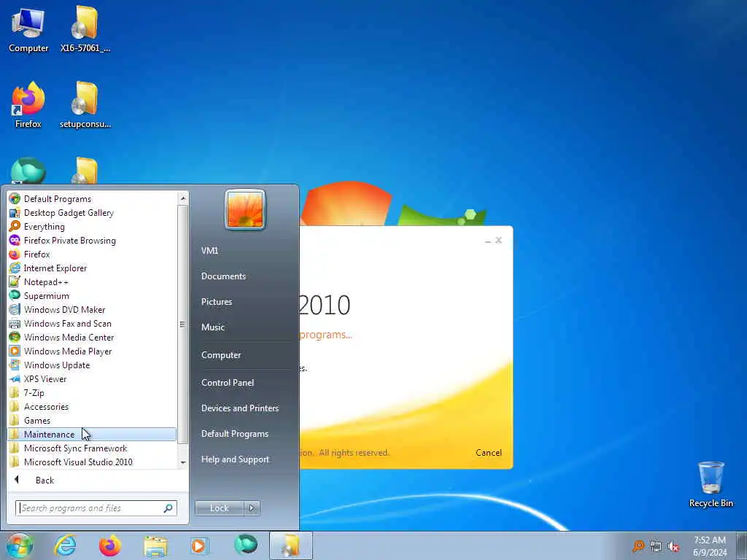Start Firefox Private Browsing
The image size is (747, 560).
coord(92,241)
